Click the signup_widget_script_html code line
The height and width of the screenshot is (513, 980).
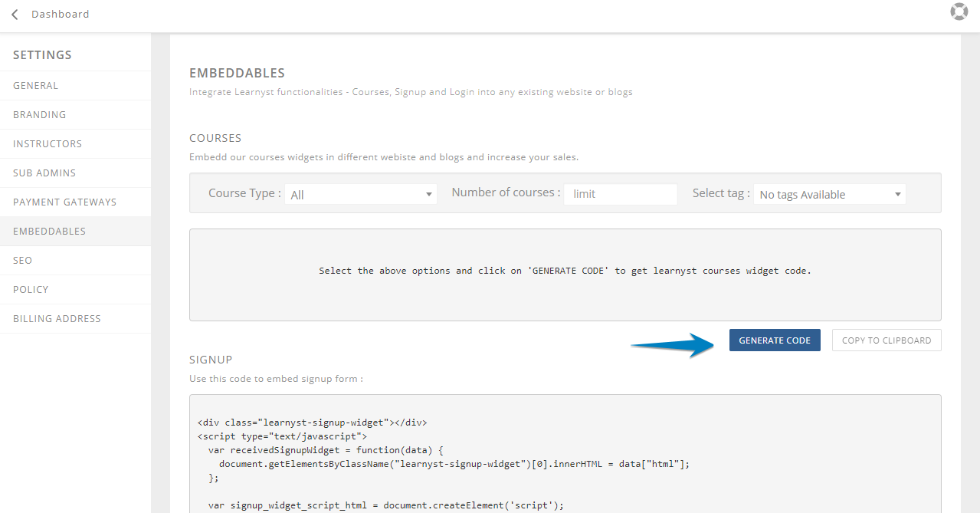pos(386,505)
